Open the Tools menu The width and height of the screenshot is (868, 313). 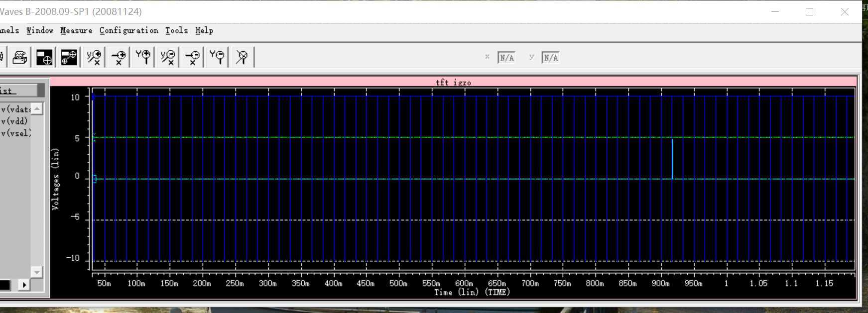(177, 30)
